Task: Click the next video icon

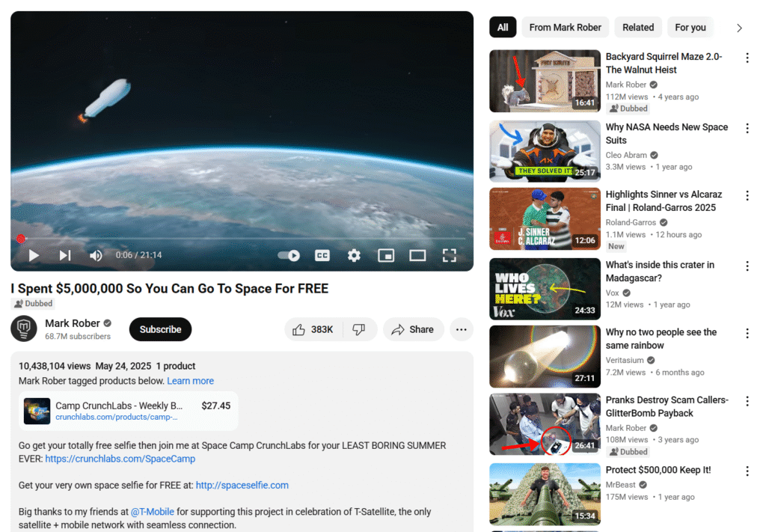Action: tap(64, 255)
